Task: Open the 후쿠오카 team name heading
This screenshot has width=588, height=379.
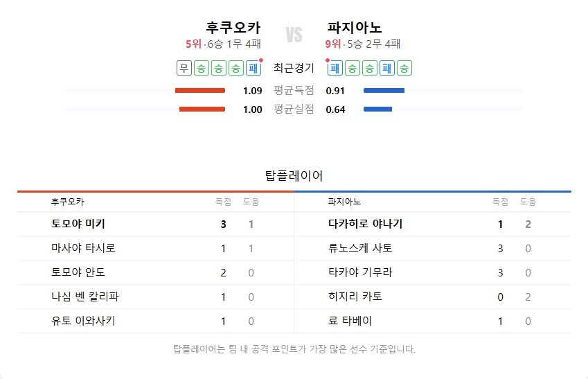Action: [x=233, y=28]
